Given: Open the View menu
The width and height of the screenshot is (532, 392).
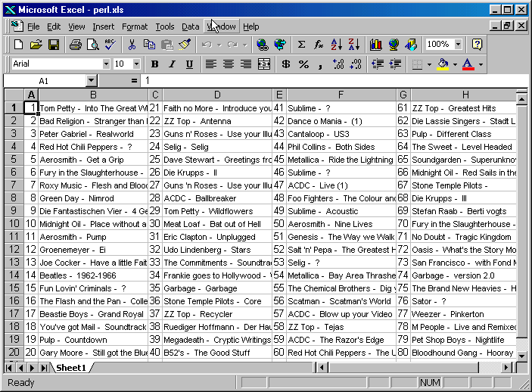Looking at the screenshot, I should 76,26.
